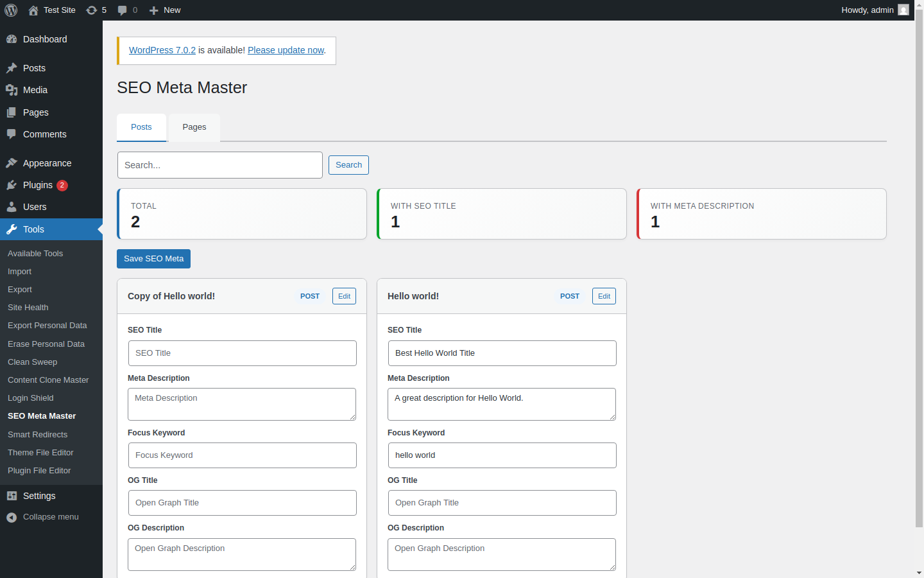Focus OG Title field for Copy of Hello world!
The image size is (924, 578).
click(243, 503)
